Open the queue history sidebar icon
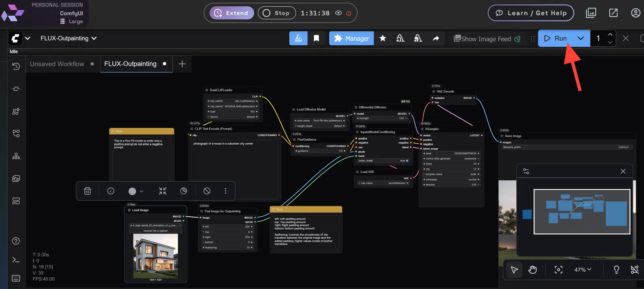This screenshot has width=644, height=289. [16, 66]
